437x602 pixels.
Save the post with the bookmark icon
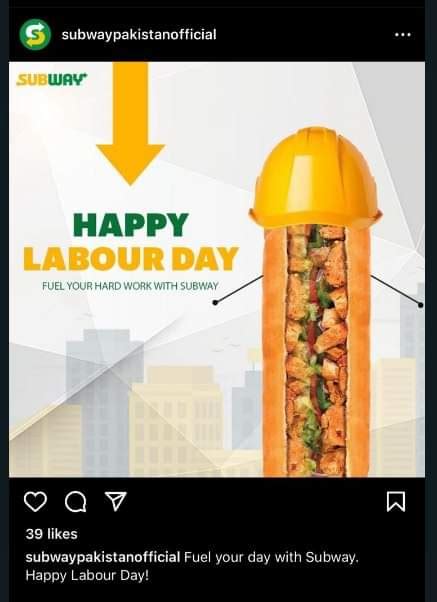(396, 502)
